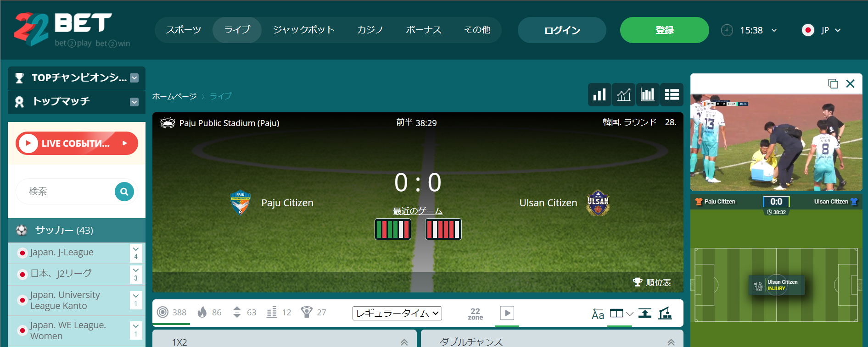
Task: Open the カジノ menu item
Action: coord(370,30)
